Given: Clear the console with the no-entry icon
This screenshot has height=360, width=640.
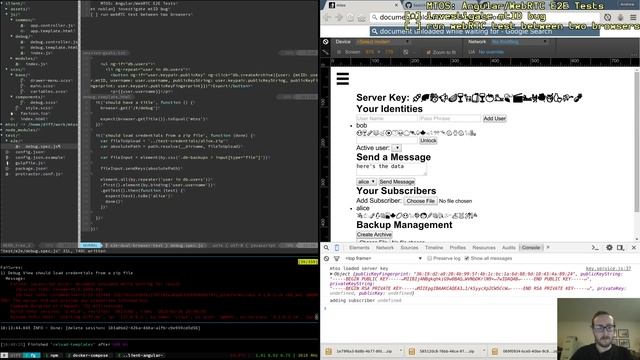Looking at the screenshot, I should coord(326,258).
